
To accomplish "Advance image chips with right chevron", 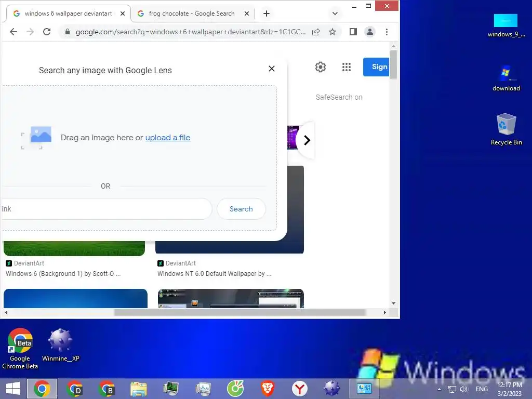I will [x=307, y=140].
